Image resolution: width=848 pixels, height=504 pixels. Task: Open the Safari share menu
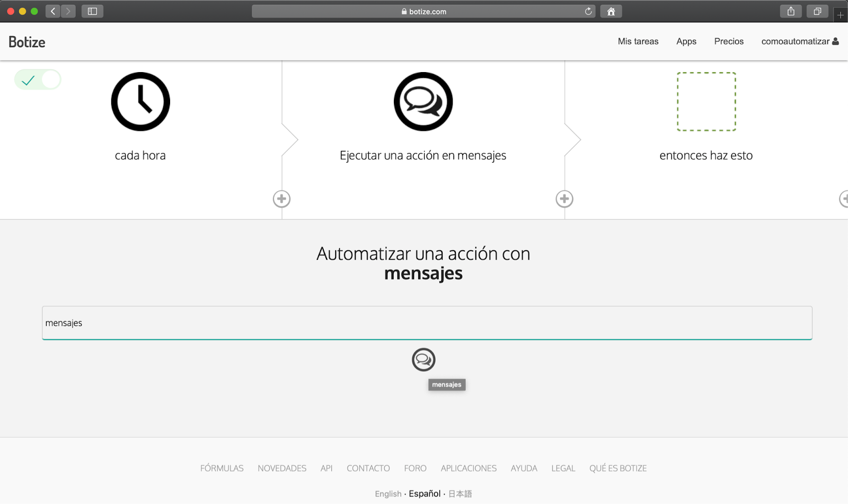tap(791, 11)
